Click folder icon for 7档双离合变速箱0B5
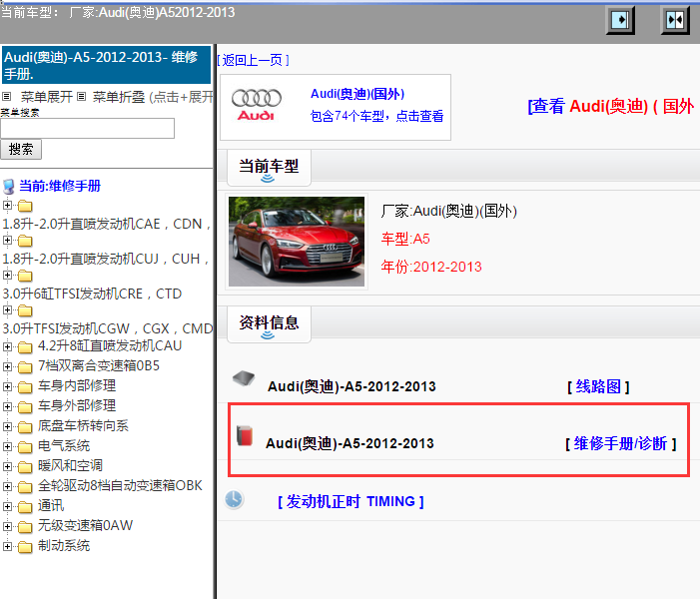Image resolution: width=700 pixels, height=599 pixels. 25,367
